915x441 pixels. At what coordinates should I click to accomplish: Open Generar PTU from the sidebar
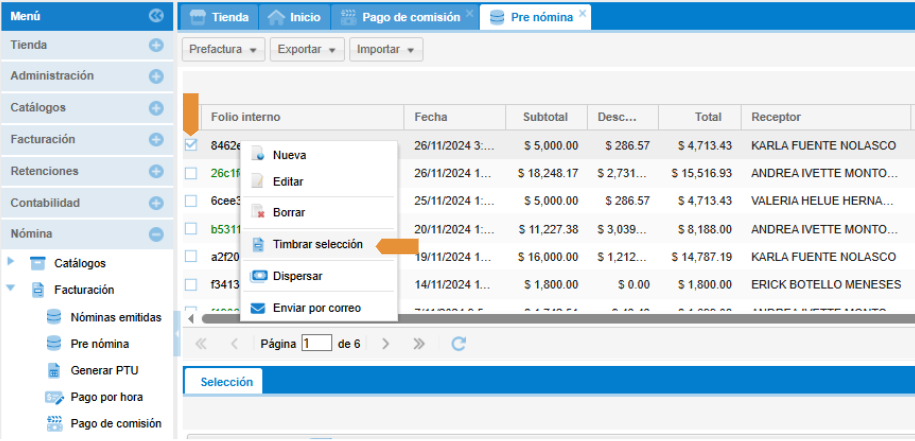104,370
